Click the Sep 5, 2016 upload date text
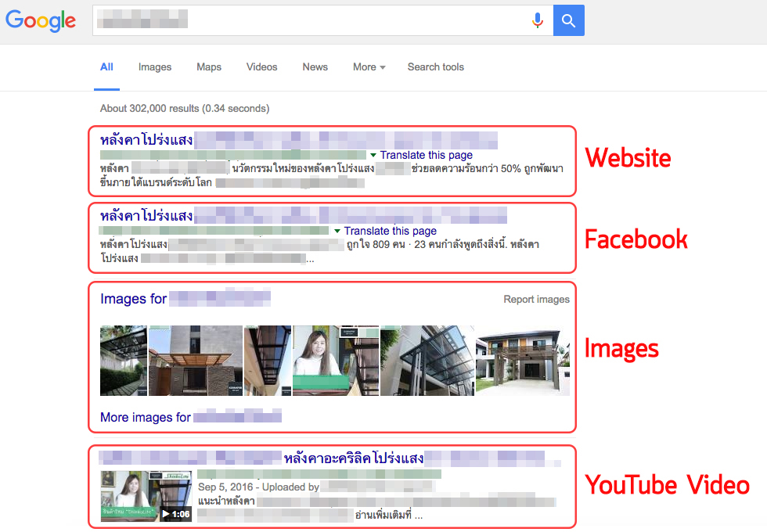The width and height of the screenshot is (767, 532). [x=225, y=487]
